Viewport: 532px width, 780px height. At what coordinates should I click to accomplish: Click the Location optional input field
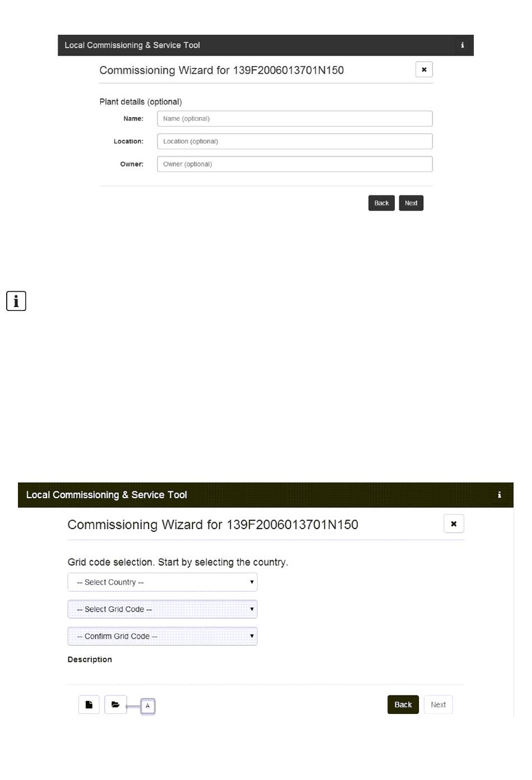[295, 141]
